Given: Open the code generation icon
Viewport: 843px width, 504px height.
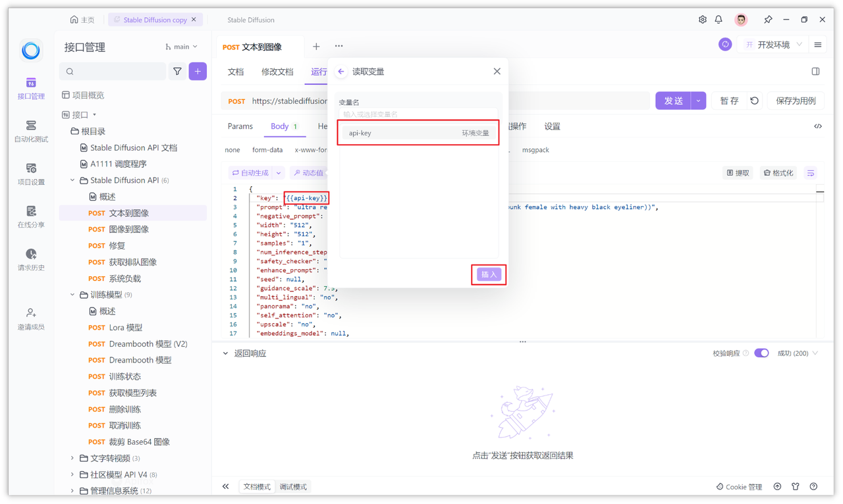Looking at the screenshot, I should click(x=817, y=126).
